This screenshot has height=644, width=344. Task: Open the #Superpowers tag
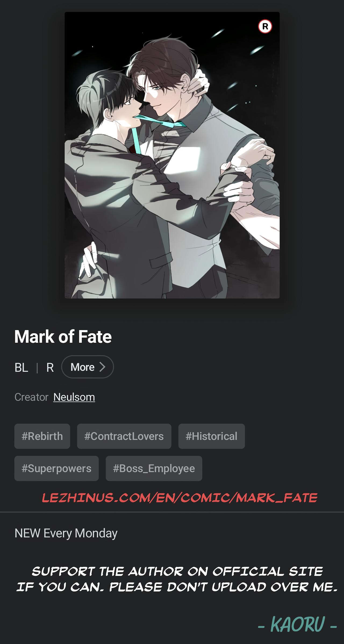tap(56, 468)
